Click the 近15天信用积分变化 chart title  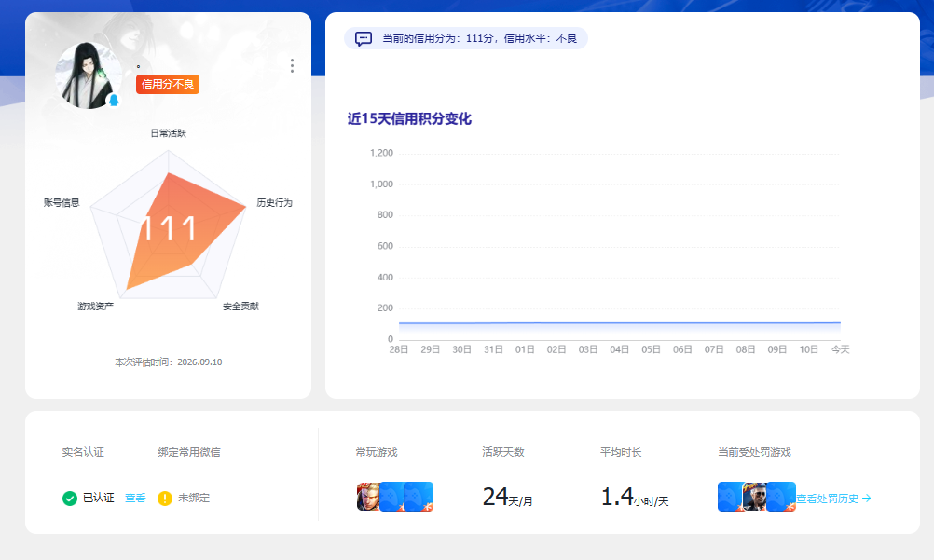pyautogui.click(x=409, y=118)
